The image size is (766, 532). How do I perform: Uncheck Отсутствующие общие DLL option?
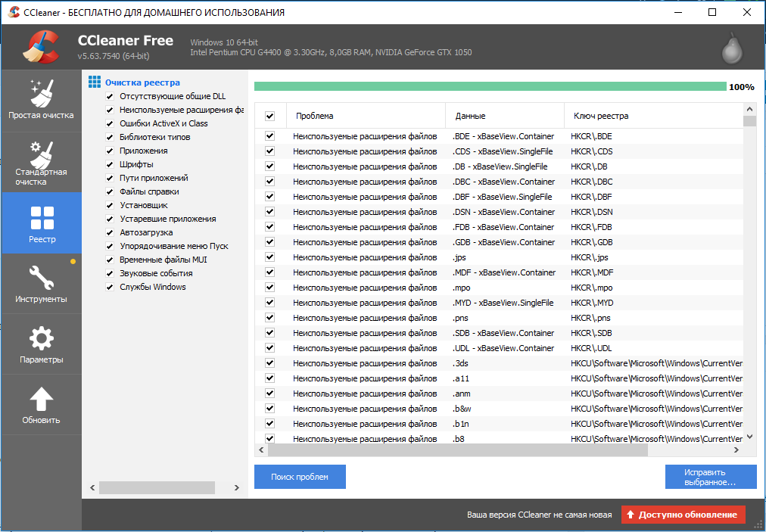tap(110, 97)
